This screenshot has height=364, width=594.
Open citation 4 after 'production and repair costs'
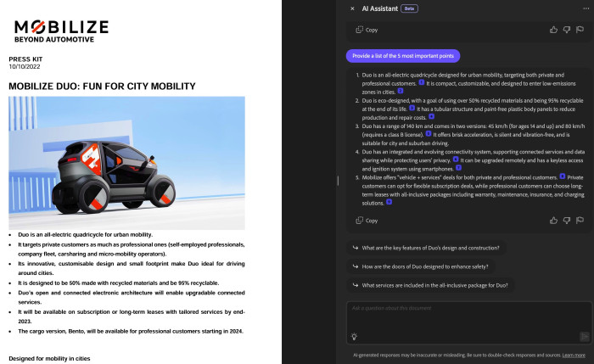coord(431,116)
